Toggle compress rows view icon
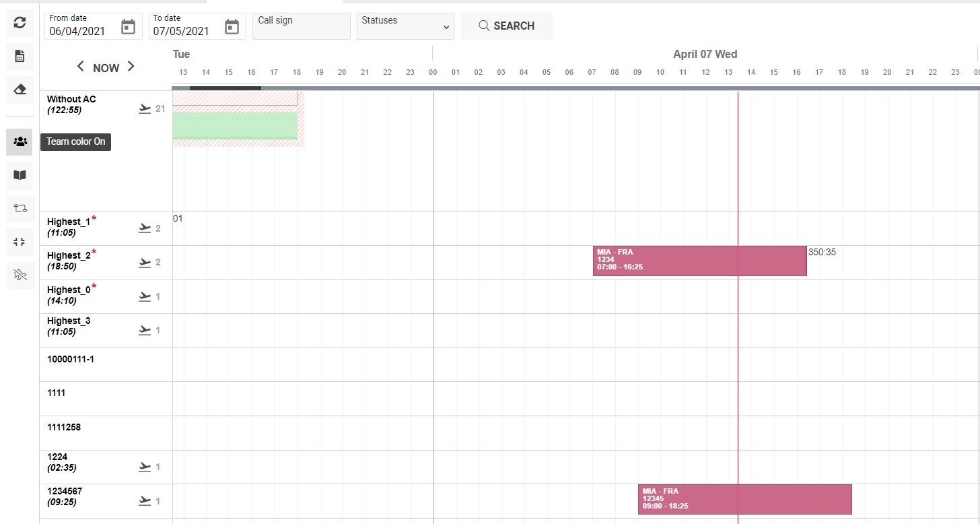 (20, 242)
